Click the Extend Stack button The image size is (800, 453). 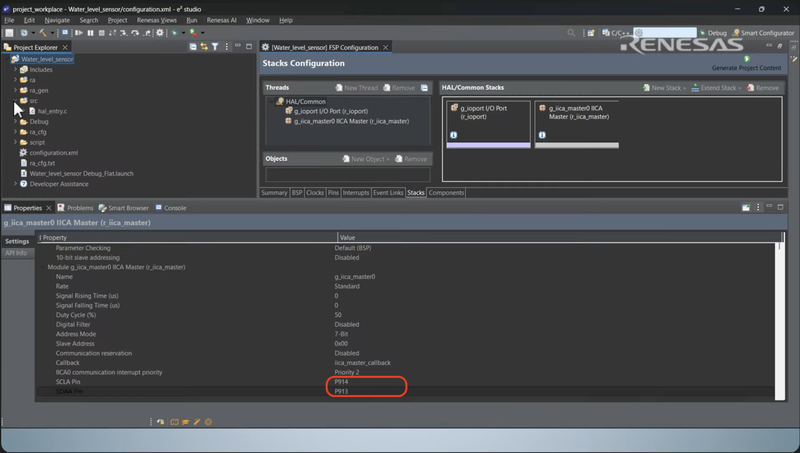coord(716,88)
